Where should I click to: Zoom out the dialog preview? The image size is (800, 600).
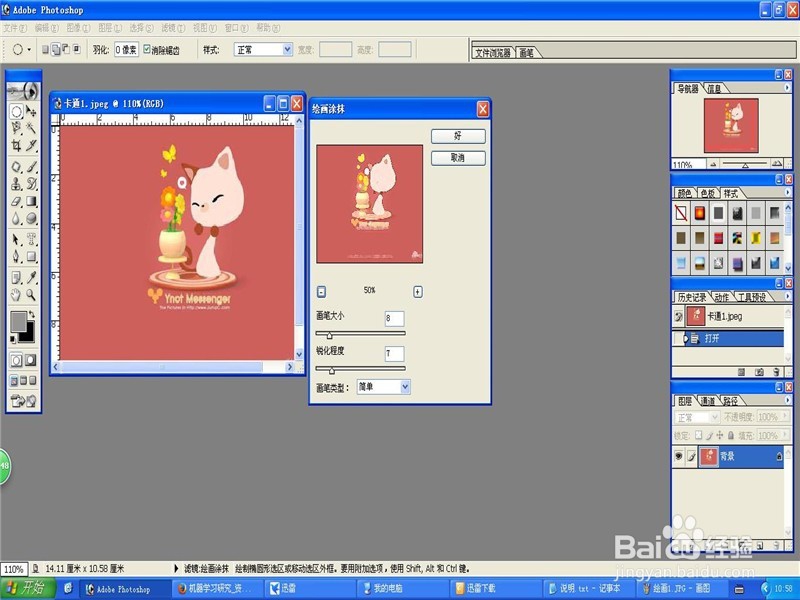coord(321,291)
